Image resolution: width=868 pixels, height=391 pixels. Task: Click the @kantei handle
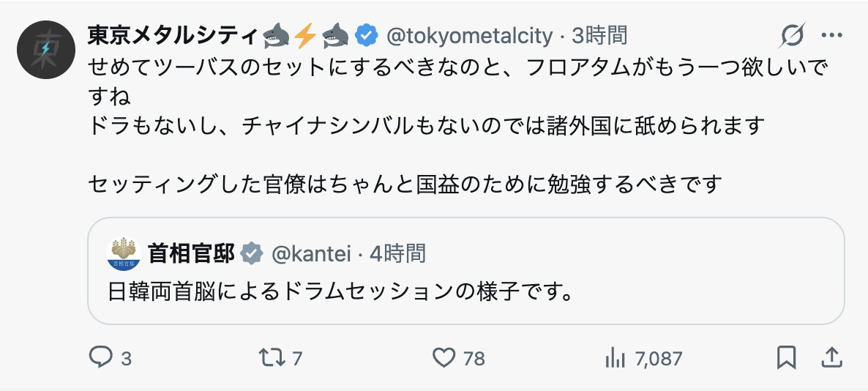point(312,253)
